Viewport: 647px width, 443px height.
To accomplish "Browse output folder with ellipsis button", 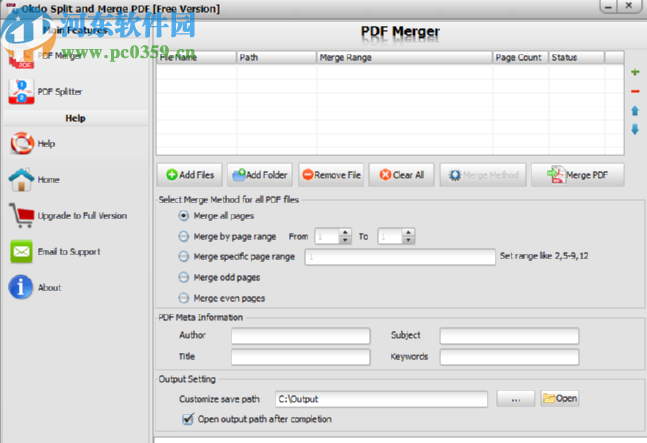I will [x=516, y=399].
